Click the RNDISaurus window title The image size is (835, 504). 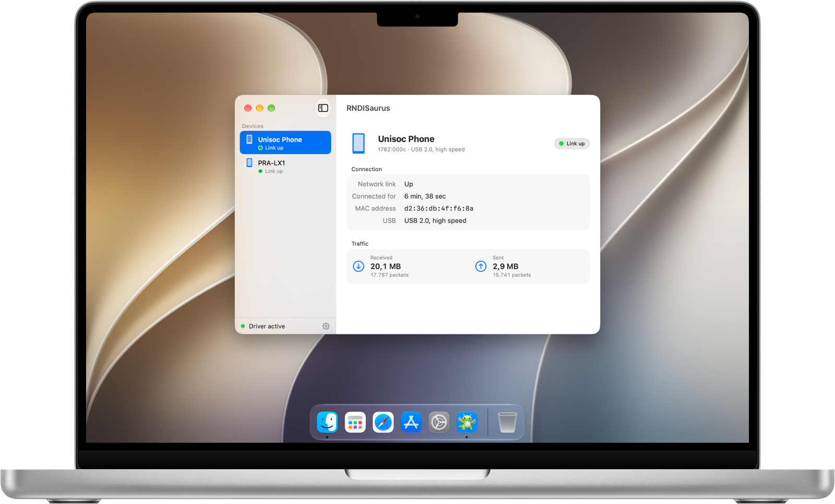click(x=368, y=108)
